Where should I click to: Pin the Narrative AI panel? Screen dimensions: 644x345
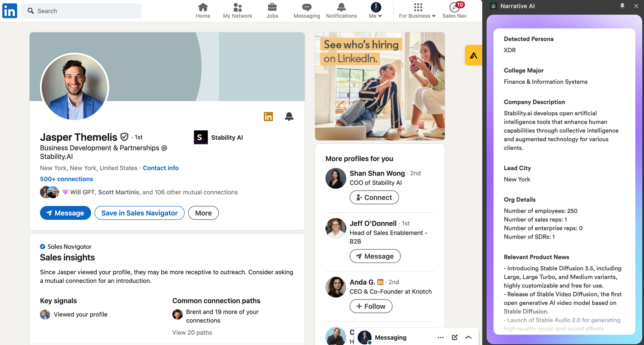622,6
